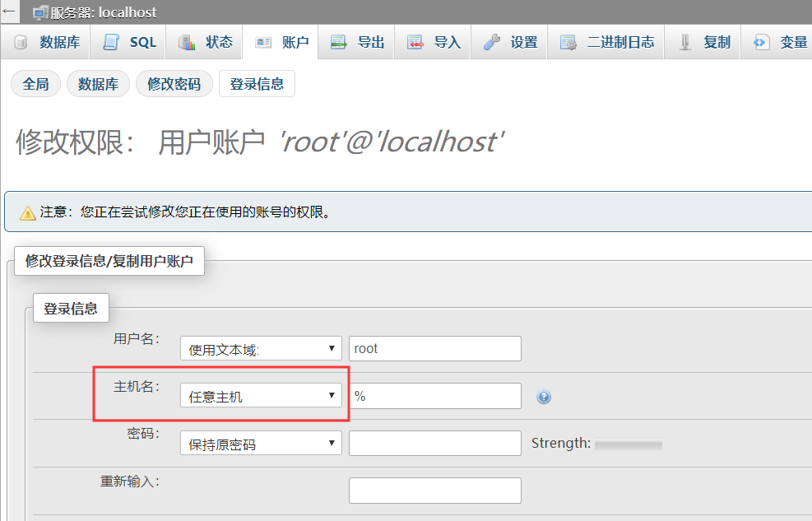Select the 登录信息 sub-tab
This screenshot has width=812, height=521.
257,84
